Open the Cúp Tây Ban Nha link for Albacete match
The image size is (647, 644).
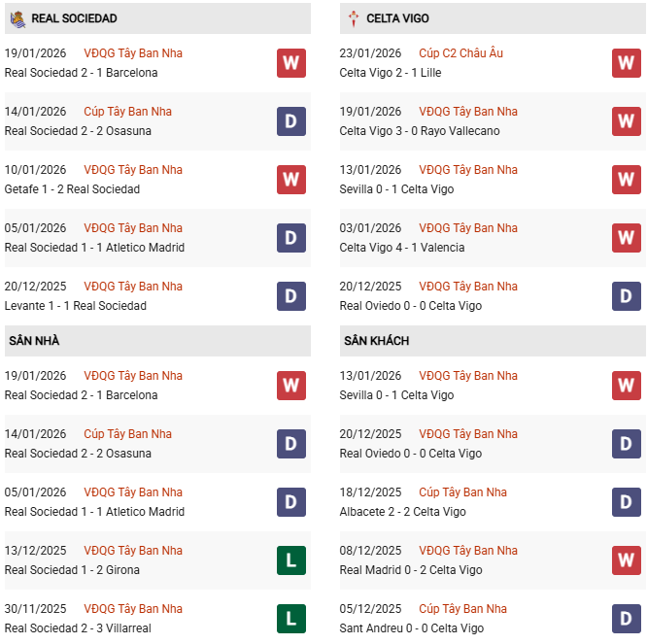click(x=462, y=492)
